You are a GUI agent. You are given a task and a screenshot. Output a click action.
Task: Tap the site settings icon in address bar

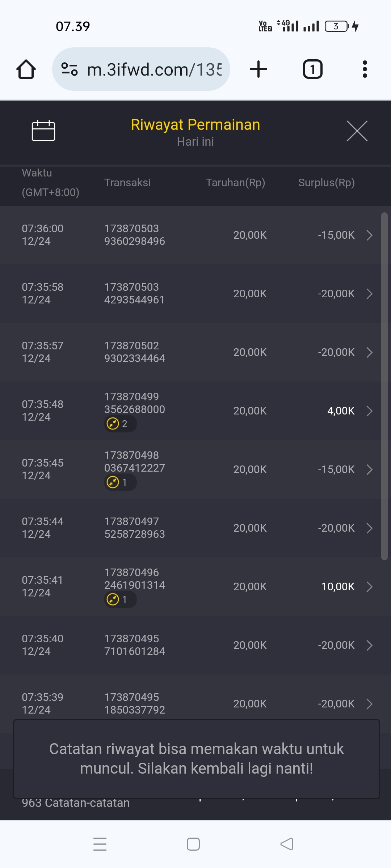[70, 69]
